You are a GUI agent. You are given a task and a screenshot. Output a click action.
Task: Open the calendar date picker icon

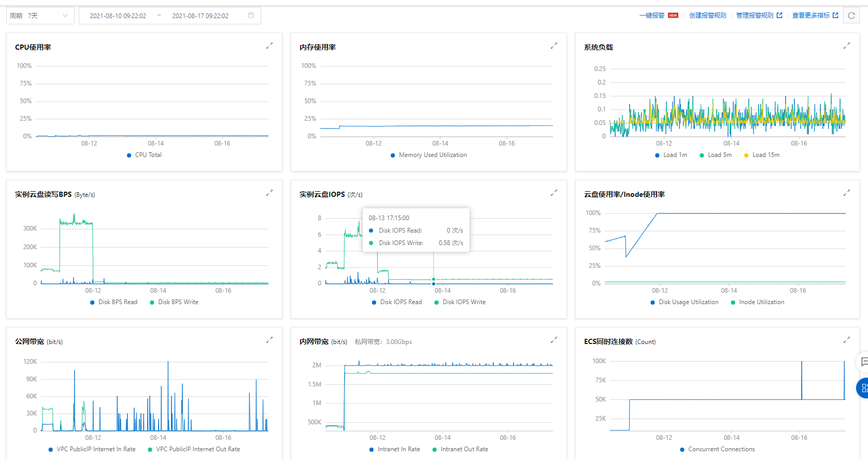pyautogui.click(x=251, y=16)
